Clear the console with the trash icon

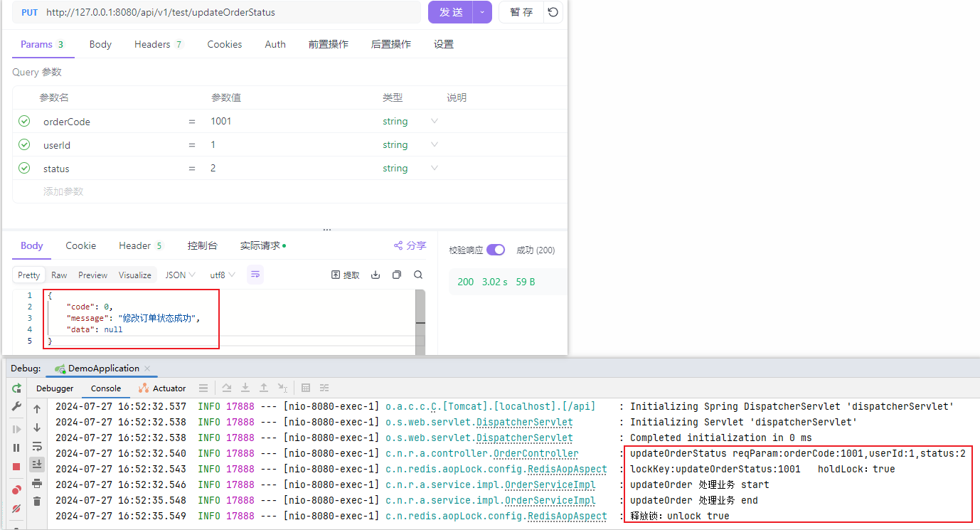(37, 501)
